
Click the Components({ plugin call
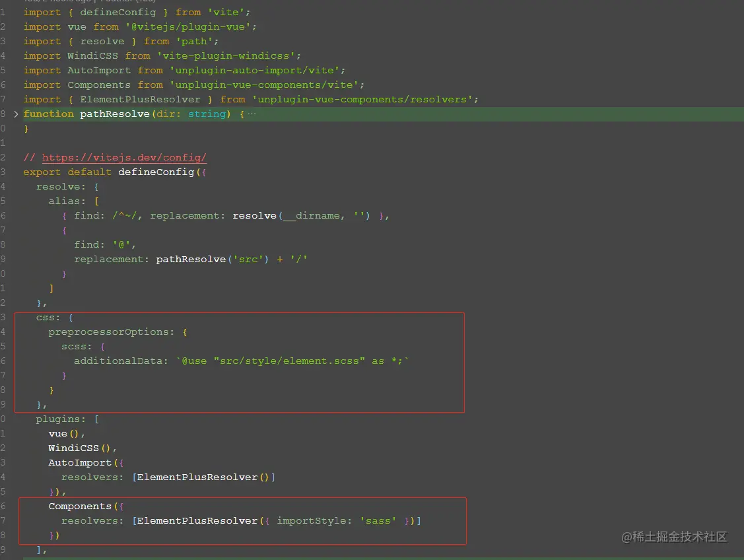86,506
